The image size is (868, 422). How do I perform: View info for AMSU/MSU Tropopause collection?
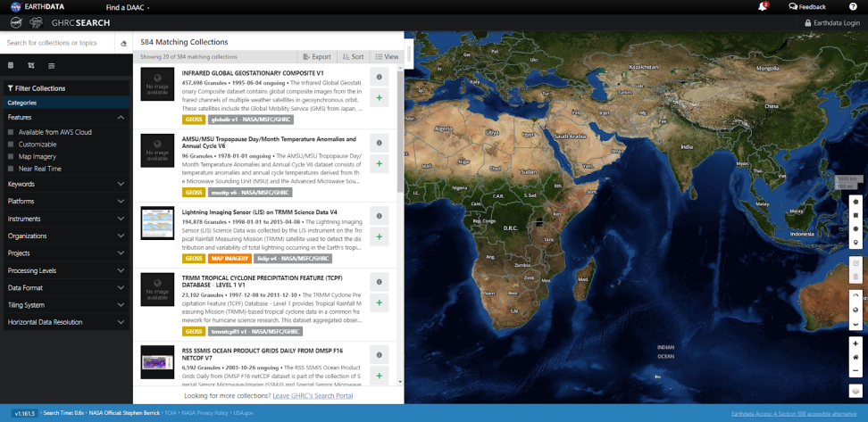tap(380, 144)
